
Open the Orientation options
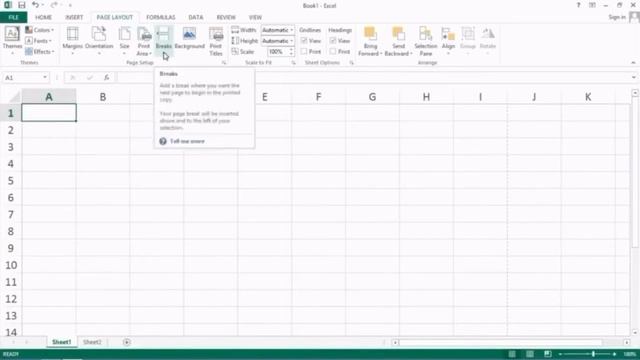(x=99, y=40)
